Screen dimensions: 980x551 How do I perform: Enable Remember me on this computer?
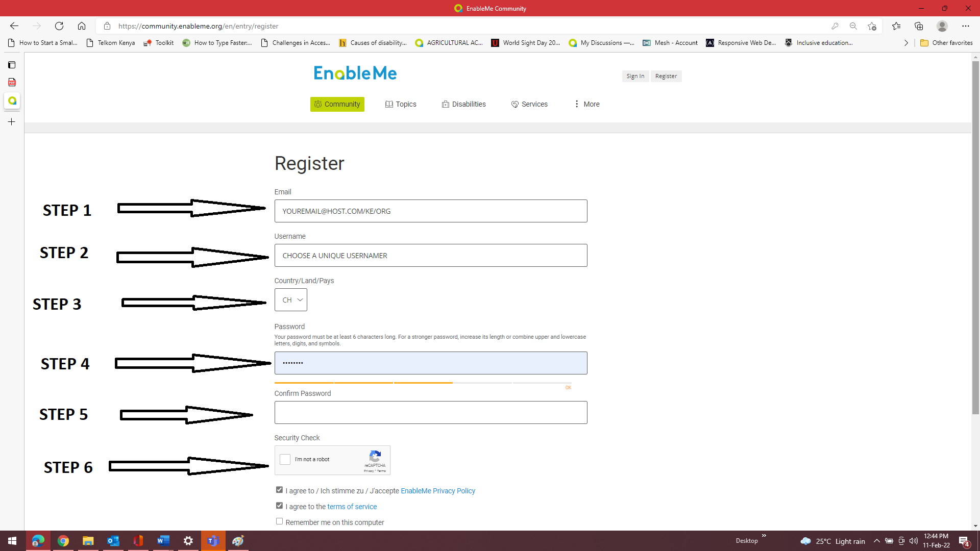coord(279,521)
